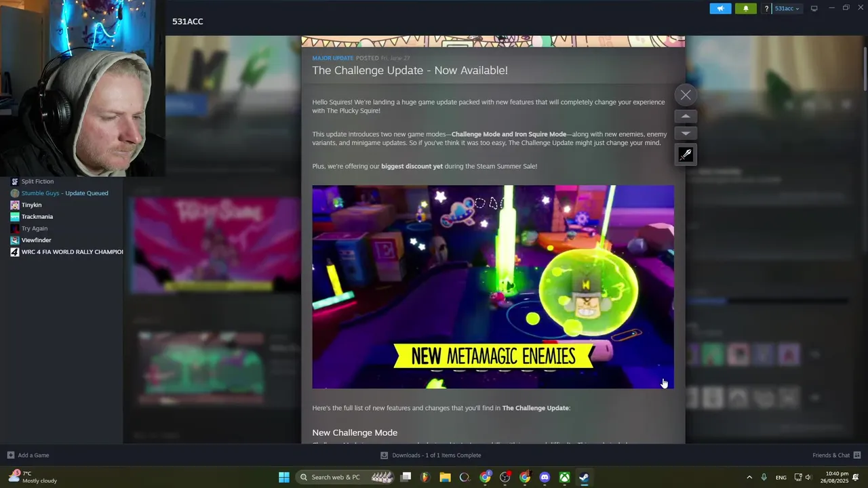
Task: Click the Add a Game button
Action: [28, 455]
